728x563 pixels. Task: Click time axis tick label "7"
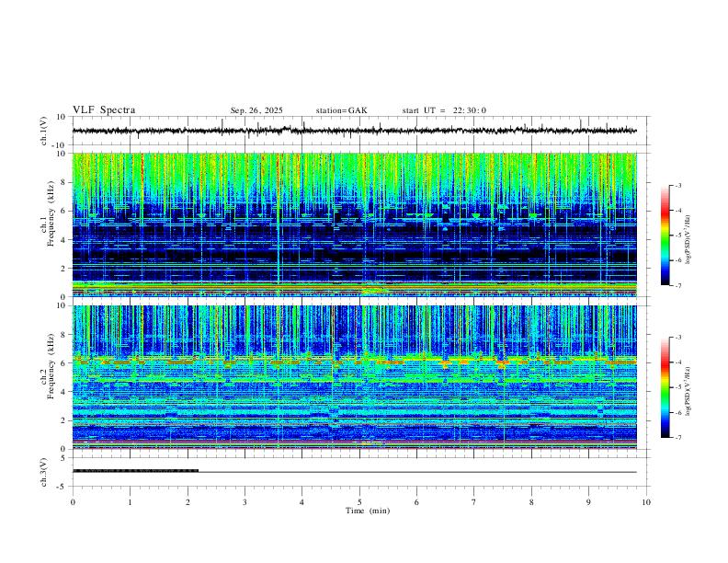pyautogui.click(x=474, y=502)
